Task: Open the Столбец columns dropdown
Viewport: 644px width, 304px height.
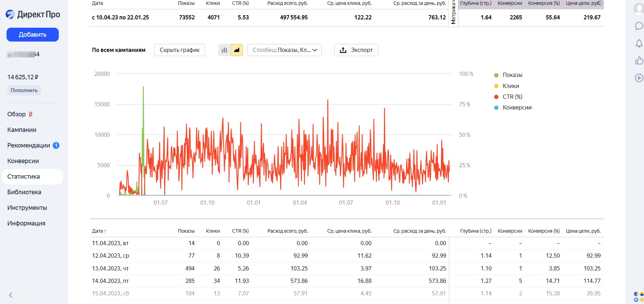Action: coord(285,50)
